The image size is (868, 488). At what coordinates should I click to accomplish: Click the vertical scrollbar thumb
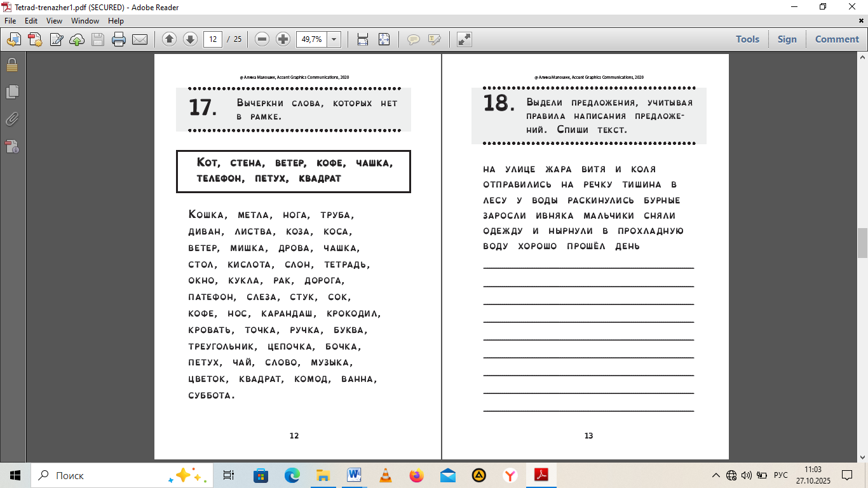click(x=862, y=243)
